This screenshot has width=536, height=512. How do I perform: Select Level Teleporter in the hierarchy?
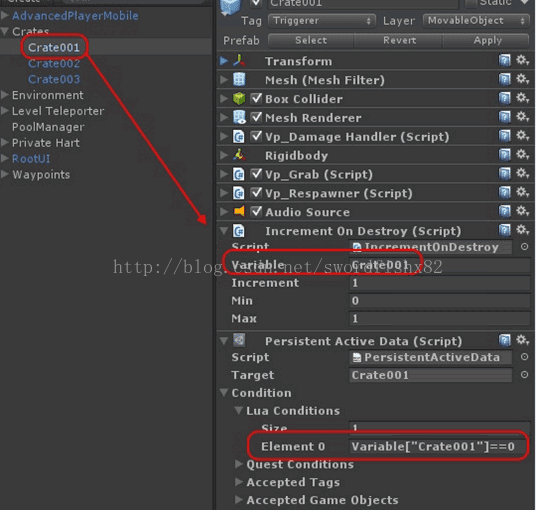(58, 111)
